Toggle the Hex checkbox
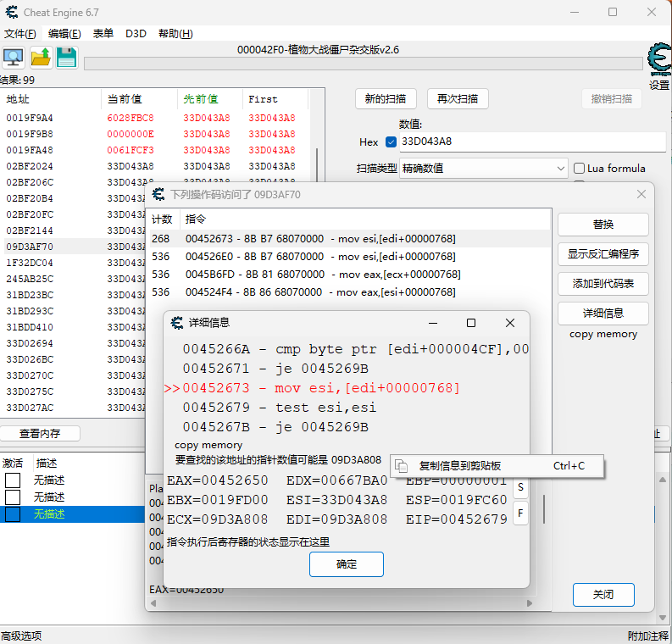 click(x=391, y=142)
